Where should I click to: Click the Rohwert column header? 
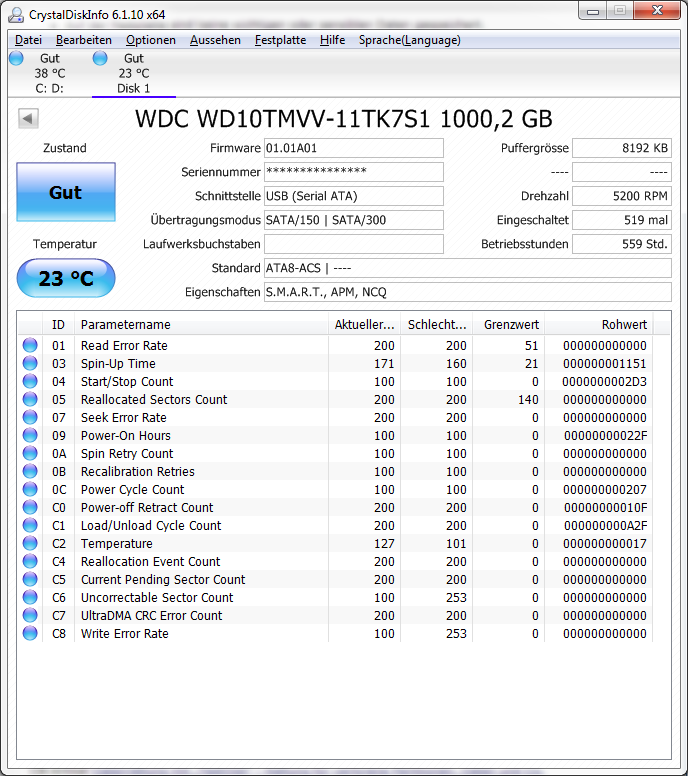(599, 325)
